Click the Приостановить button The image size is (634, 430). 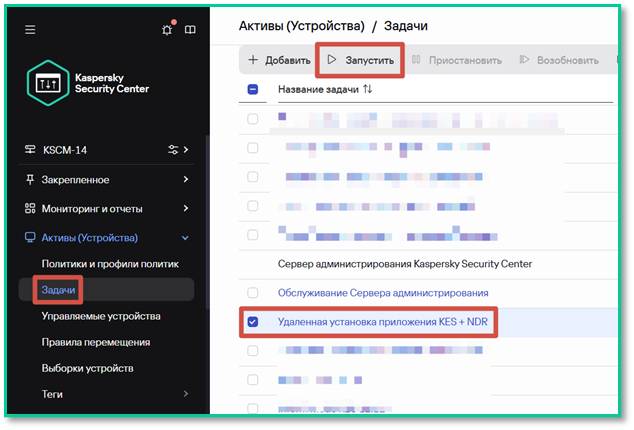(x=457, y=60)
